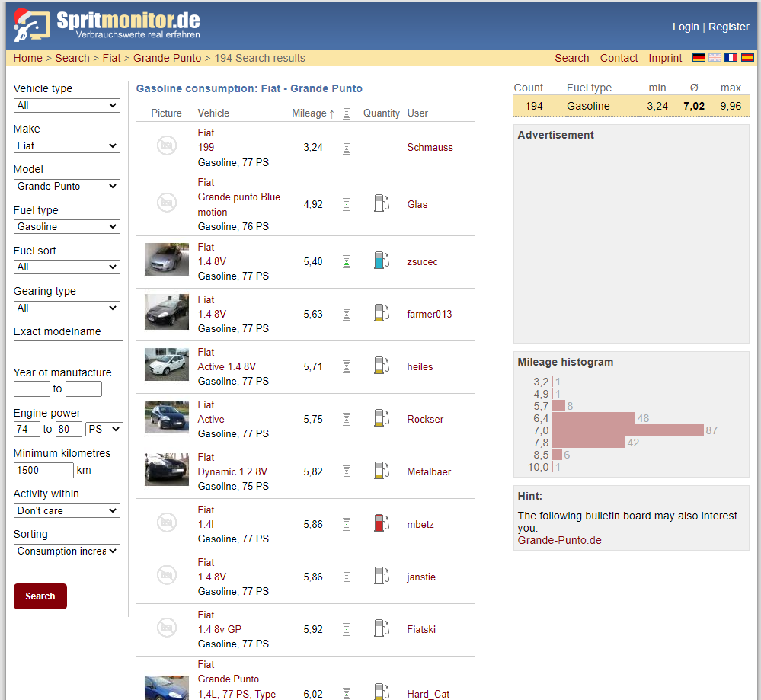Click the Minimum kilometres input field

43,470
